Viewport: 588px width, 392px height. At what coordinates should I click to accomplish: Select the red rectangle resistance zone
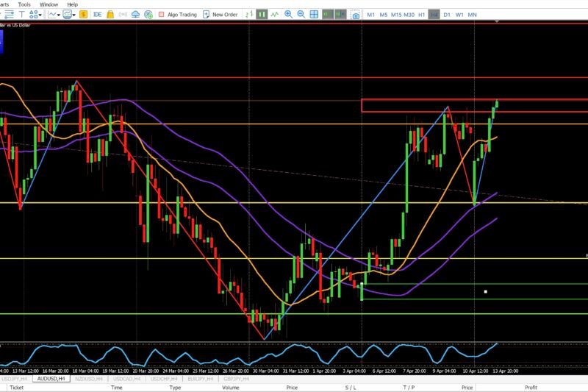tap(474, 106)
